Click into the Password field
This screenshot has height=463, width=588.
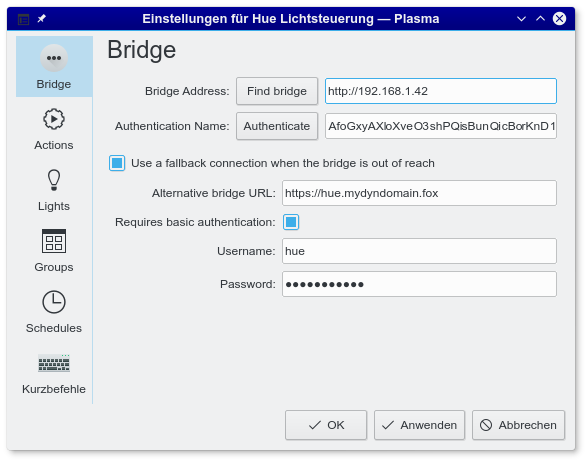[419, 284]
